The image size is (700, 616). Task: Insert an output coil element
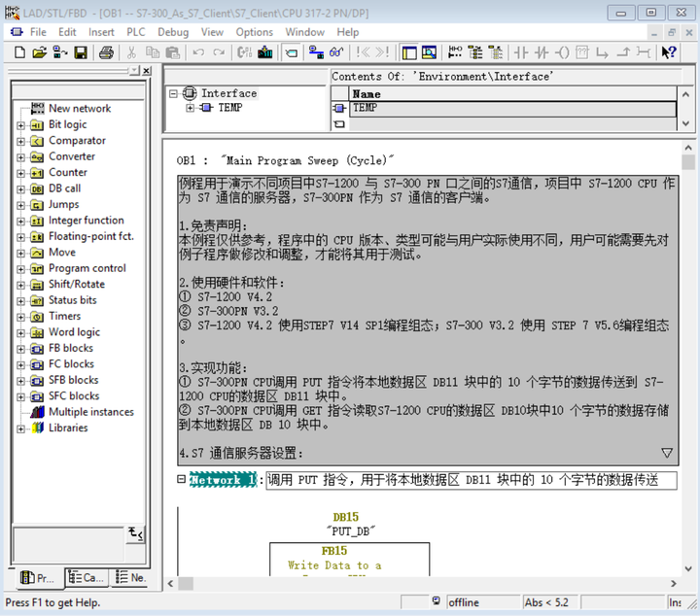point(562,52)
